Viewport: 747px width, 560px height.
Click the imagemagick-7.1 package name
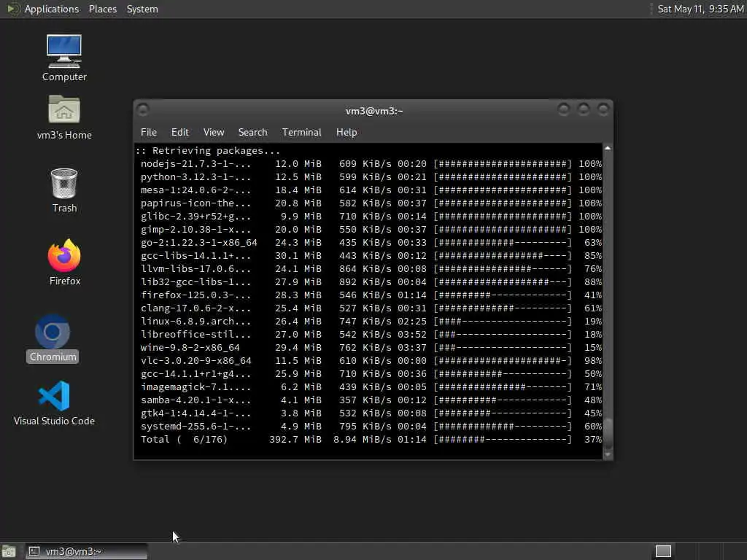(x=196, y=387)
